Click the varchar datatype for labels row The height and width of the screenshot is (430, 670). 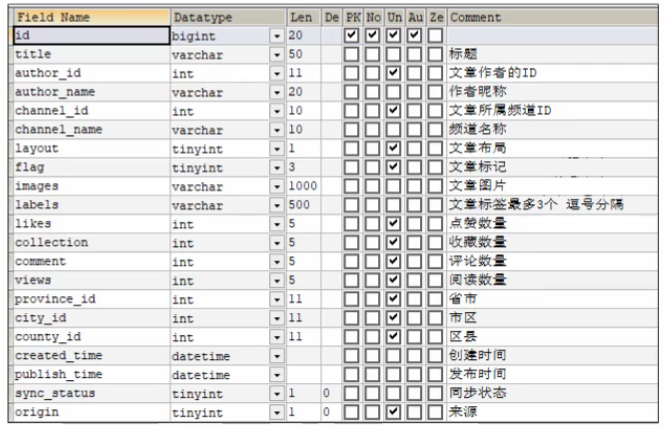[x=197, y=206]
